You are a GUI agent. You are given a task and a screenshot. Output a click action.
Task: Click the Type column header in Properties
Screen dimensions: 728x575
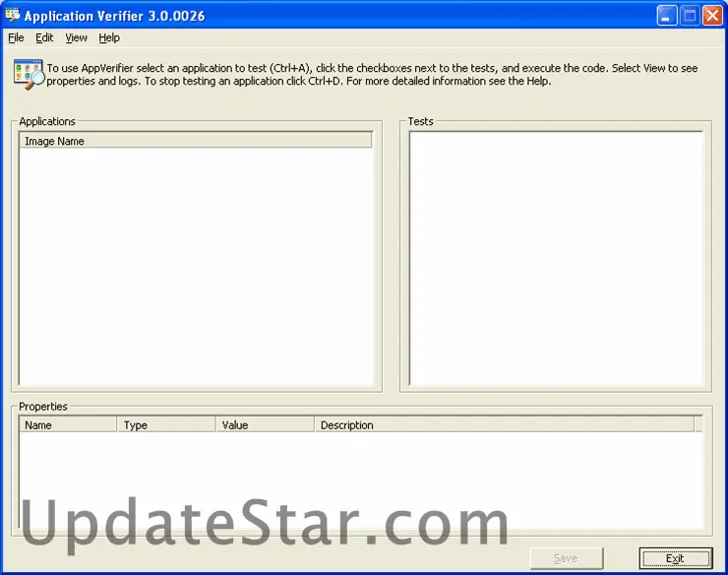pos(166,425)
